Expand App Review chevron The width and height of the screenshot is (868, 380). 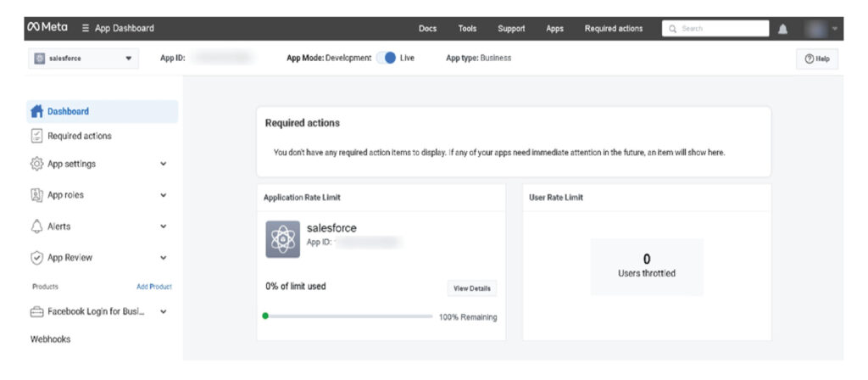click(164, 258)
